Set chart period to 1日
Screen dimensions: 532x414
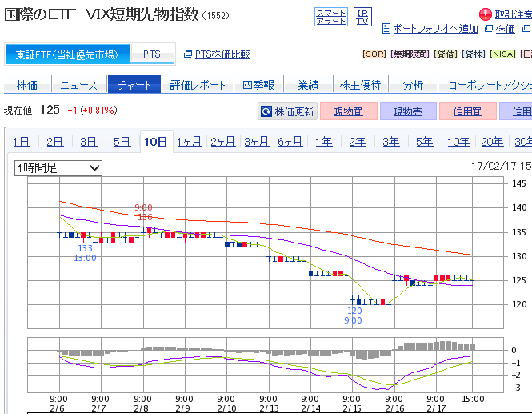(x=22, y=142)
